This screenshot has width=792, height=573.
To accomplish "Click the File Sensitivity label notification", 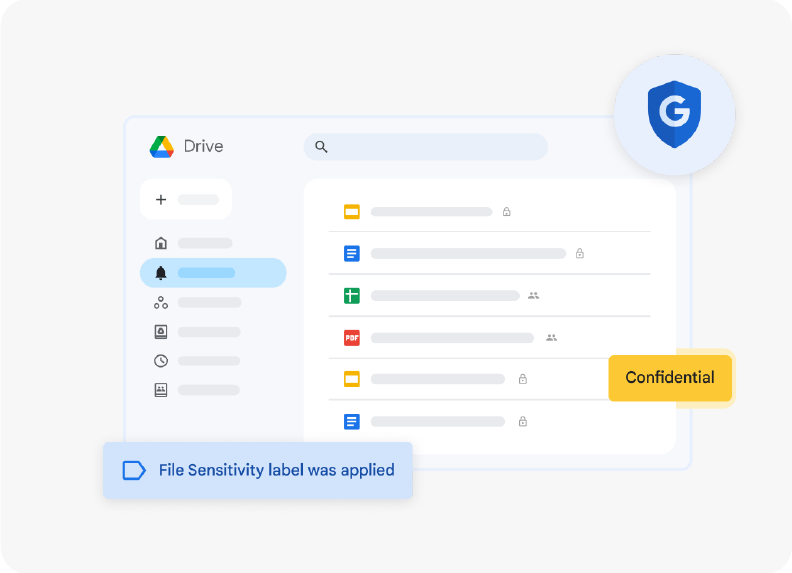I will click(x=258, y=470).
